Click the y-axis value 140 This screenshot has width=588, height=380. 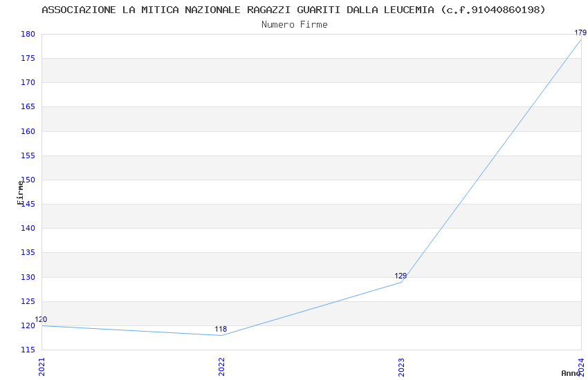tap(28, 229)
